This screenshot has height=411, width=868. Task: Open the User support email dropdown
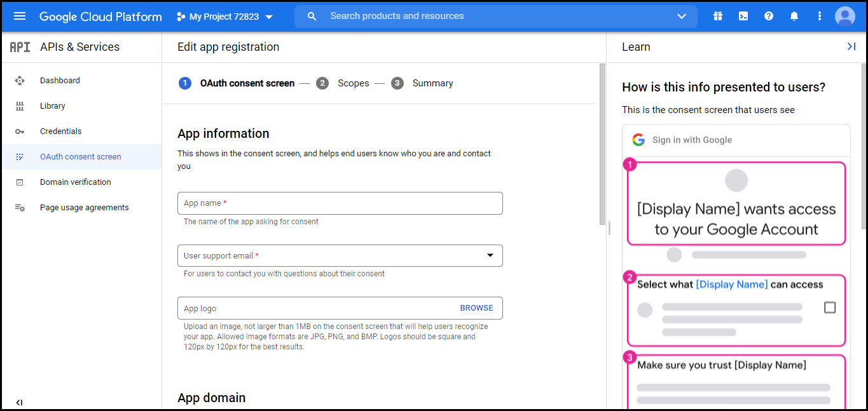click(340, 255)
